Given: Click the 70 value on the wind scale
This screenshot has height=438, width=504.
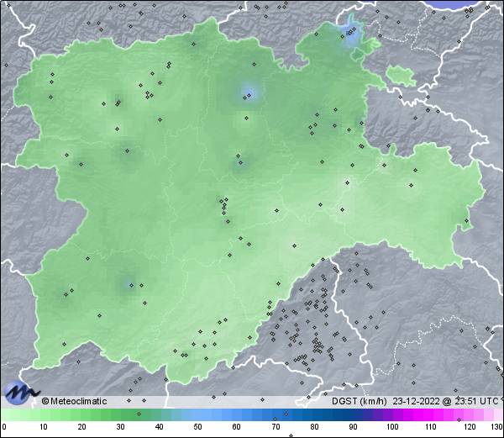Looking at the screenshot, I should [276, 427].
